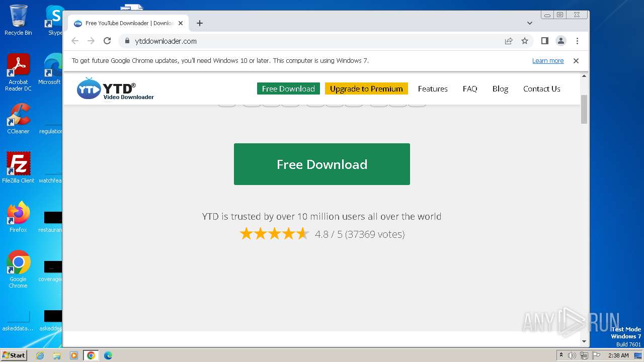The height and width of the screenshot is (362, 644).
Task: Click the YTD Video Downloader logo
Action: 115,89
